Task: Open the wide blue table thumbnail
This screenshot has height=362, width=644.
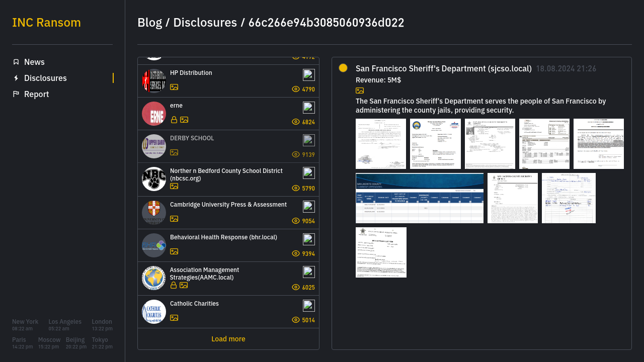Action: point(419,198)
